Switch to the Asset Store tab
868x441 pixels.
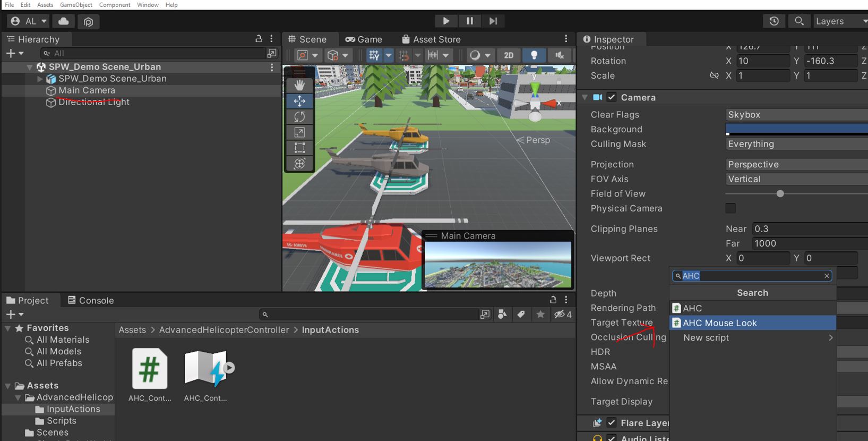click(431, 39)
